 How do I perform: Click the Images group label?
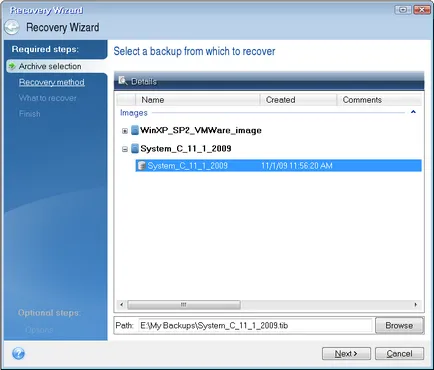point(134,113)
